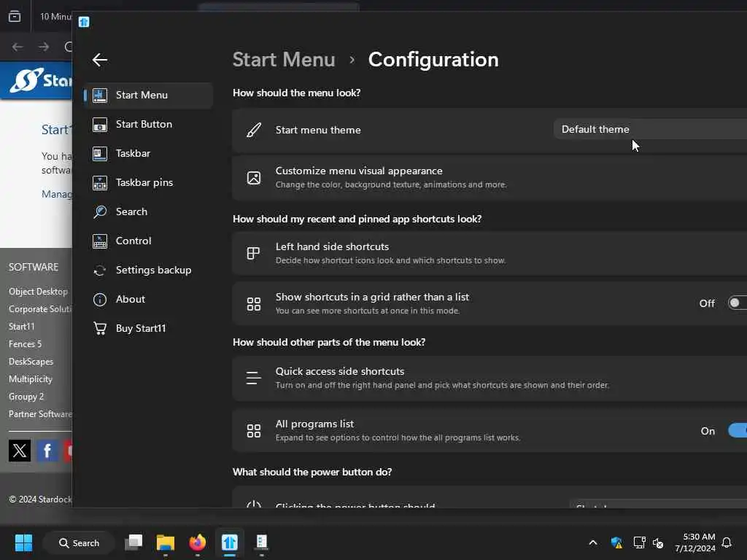Click the taskbar Search box
Image resolution: width=747 pixels, height=560 pixels.
pyautogui.click(x=79, y=543)
